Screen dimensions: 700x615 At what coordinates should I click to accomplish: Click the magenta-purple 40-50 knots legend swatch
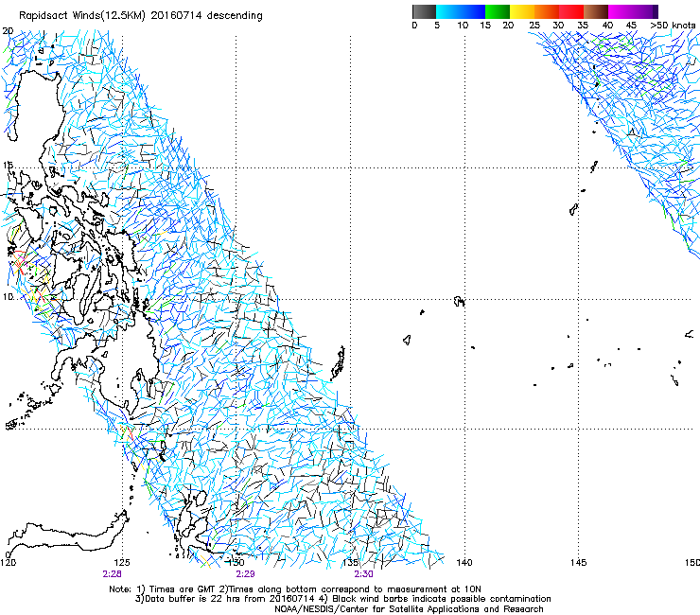[633, 11]
